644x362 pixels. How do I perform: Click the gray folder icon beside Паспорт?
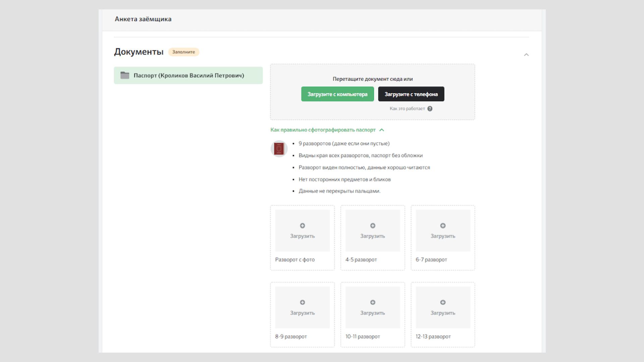coord(125,75)
